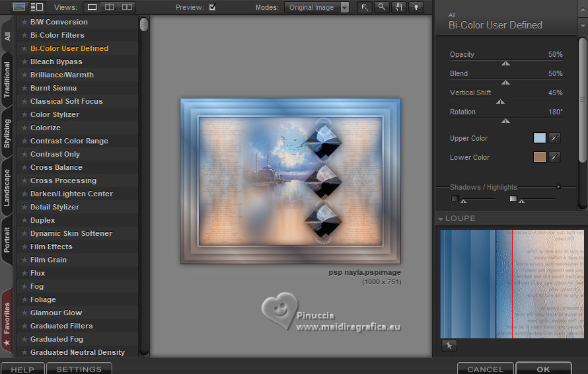Toggle the filter list layout icon
The height and width of the screenshot is (374, 588).
click(37, 7)
